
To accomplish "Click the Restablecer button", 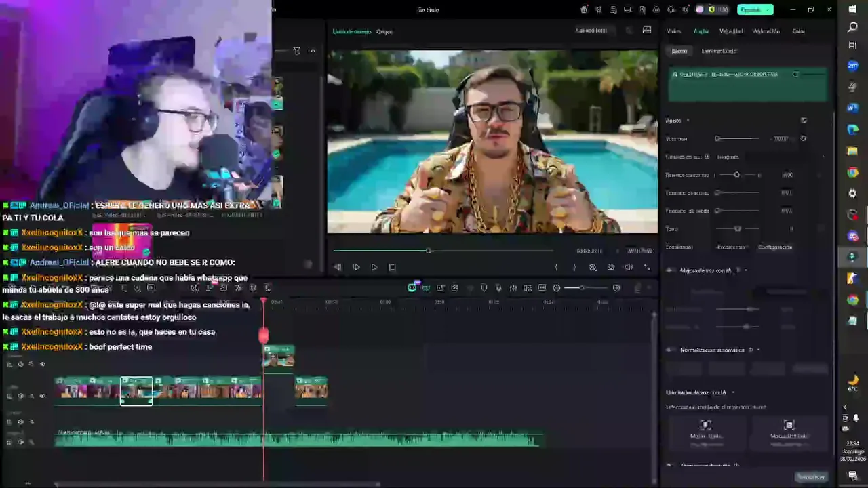I will 811,477.
